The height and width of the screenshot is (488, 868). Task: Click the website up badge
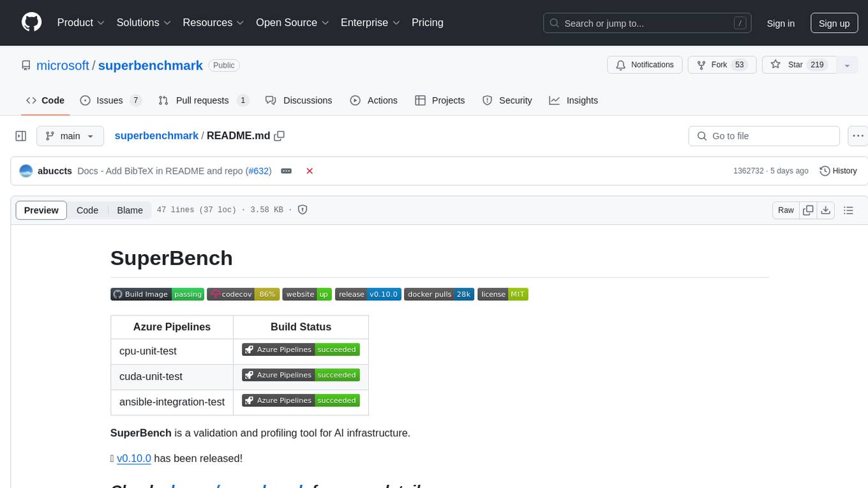point(307,294)
